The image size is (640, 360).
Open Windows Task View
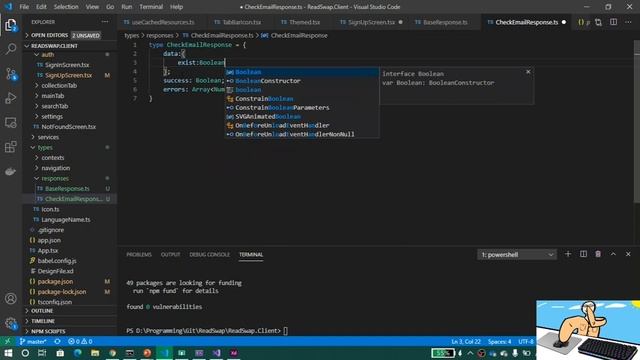point(42,353)
